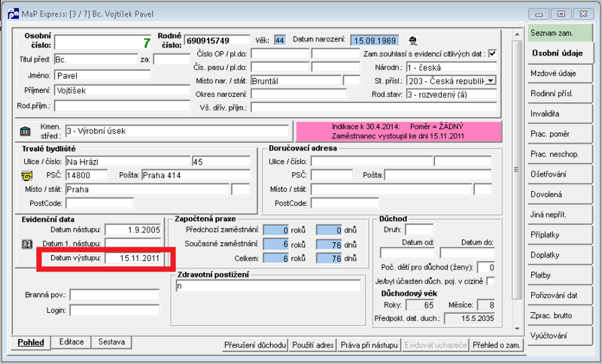Open the Dovolená section
This screenshot has height=364, width=602.
pos(560,195)
